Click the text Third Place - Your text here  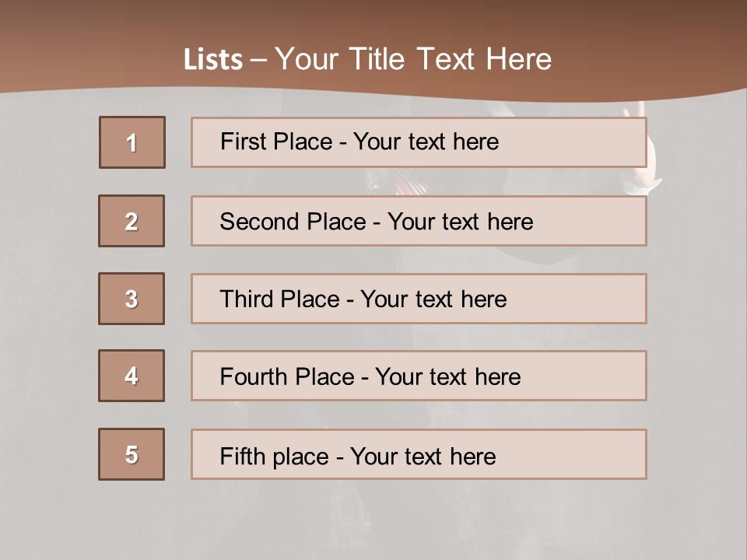[363, 299]
